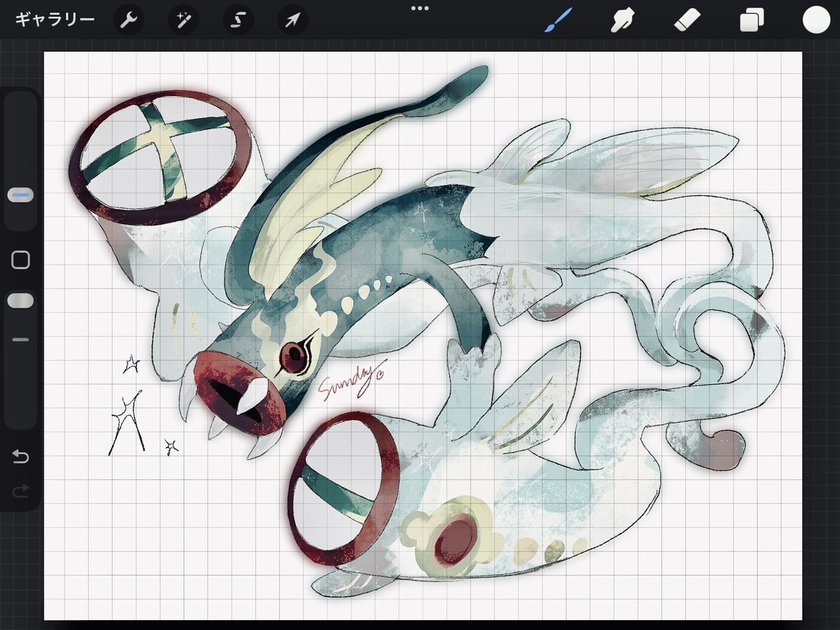Screen dimensions: 840x630
Task: Open the Actions wrench menu
Action: click(129, 21)
